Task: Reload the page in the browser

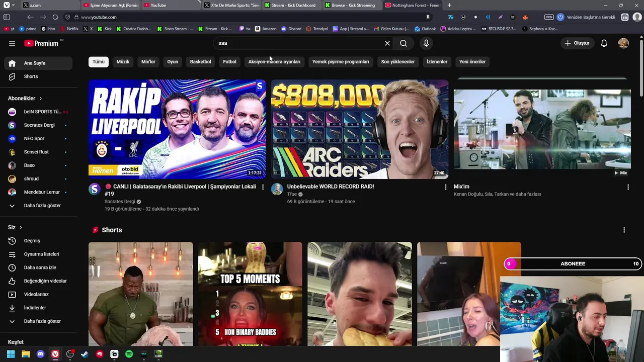Action: pyautogui.click(x=55, y=17)
